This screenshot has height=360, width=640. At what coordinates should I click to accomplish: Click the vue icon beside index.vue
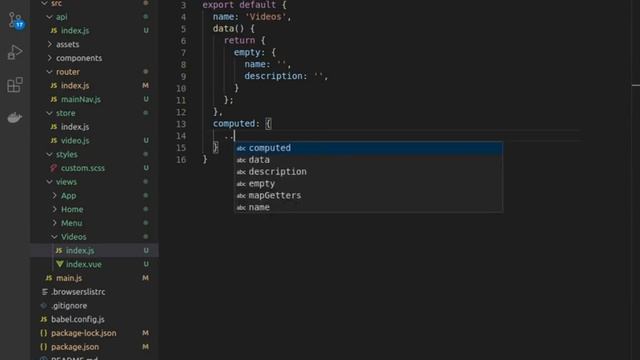click(60, 264)
